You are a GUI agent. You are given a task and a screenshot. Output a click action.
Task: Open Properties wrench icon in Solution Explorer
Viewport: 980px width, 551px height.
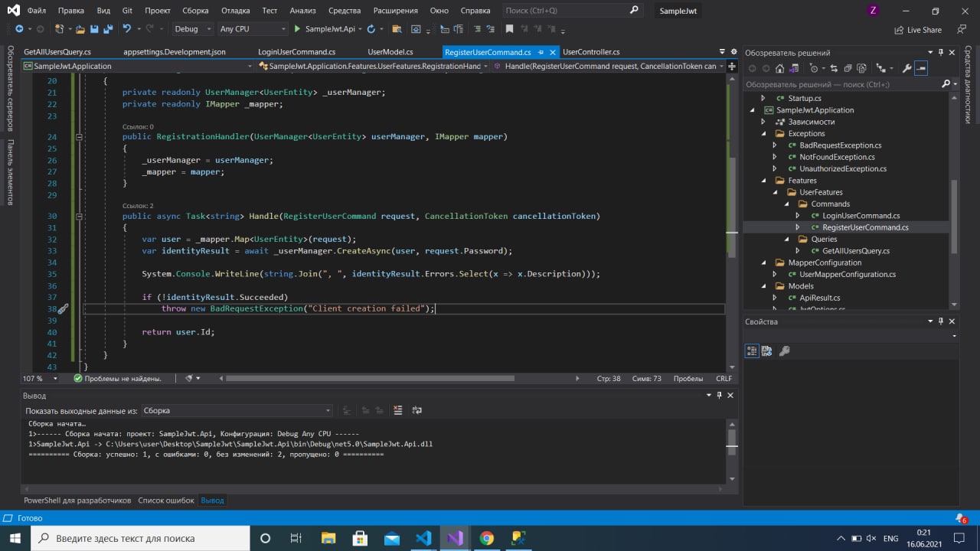click(x=906, y=69)
